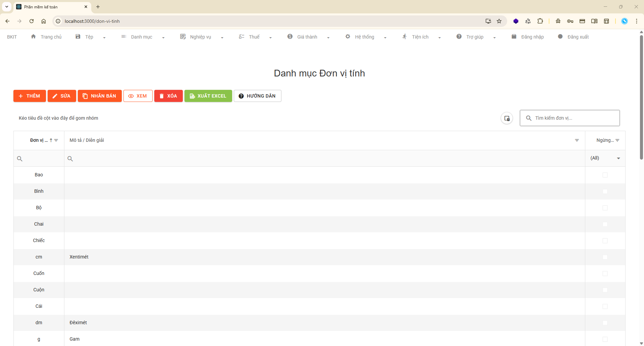Open the Đăng xuất menu item
644x346 pixels.
point(578,37)
